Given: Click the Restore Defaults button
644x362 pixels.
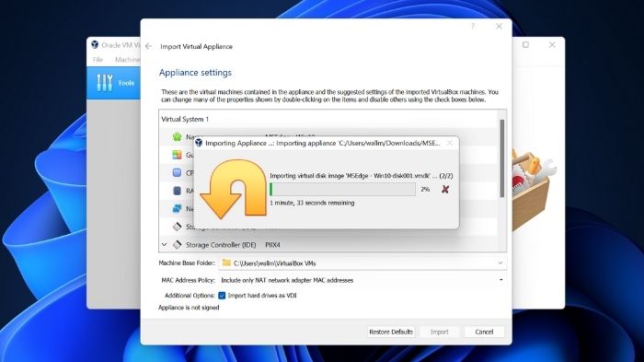Looking at the screenshot, I should (391, 332).
